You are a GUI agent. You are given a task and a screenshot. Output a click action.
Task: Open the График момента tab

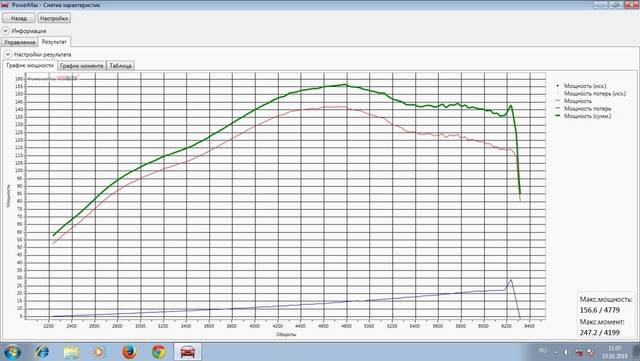pos(82,66)
